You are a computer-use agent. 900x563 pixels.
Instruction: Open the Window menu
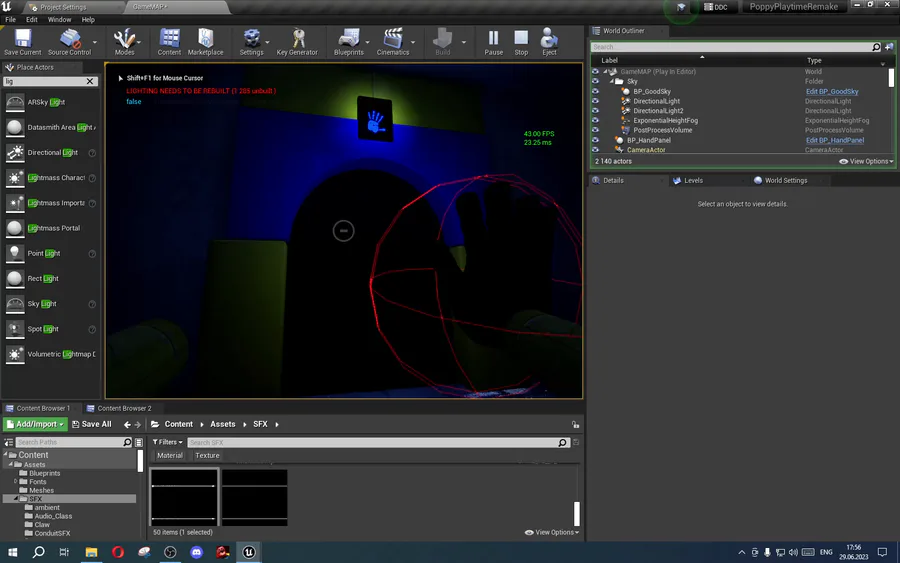(59, 20)
